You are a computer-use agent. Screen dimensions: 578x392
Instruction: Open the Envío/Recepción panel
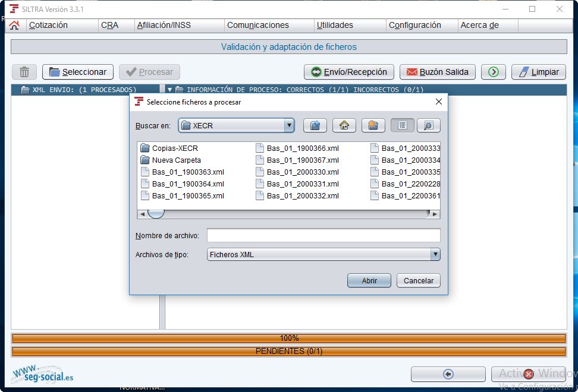click(x=350, y=72)
